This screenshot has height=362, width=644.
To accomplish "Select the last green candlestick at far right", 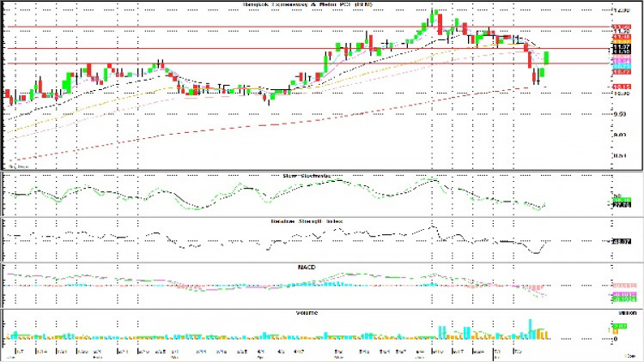I will point(548,58).
